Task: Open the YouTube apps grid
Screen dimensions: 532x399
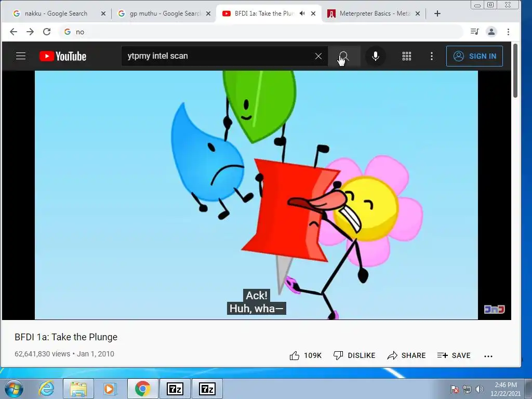Action: pyautogui.click(x=406, y=56)
